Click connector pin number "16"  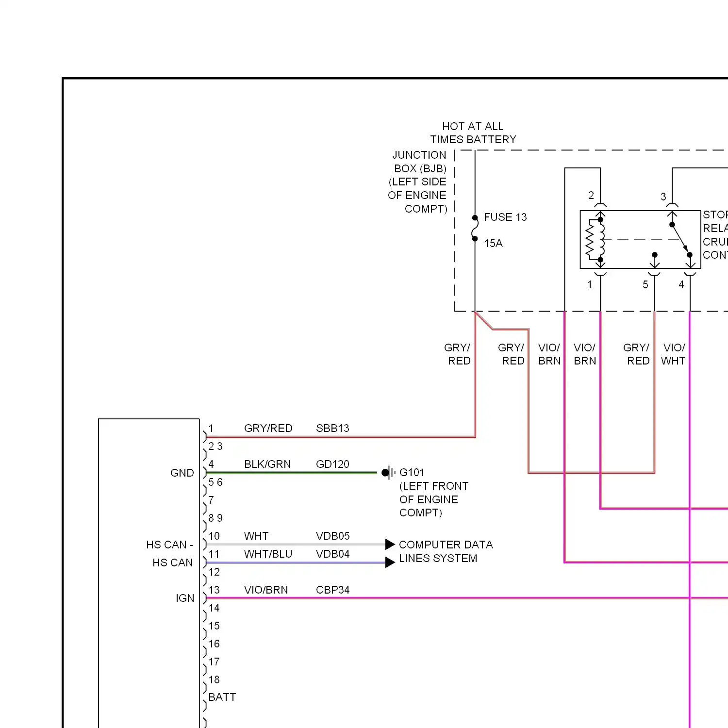pos(214,644)
